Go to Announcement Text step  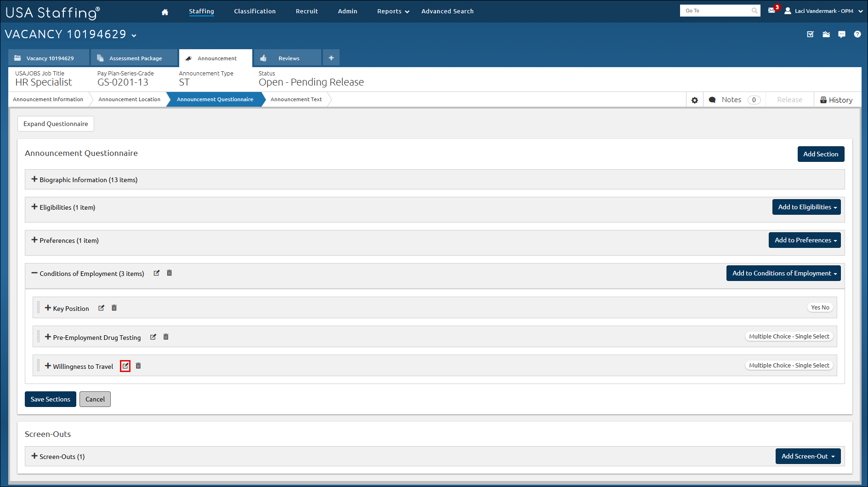click(x=296, y=99)
